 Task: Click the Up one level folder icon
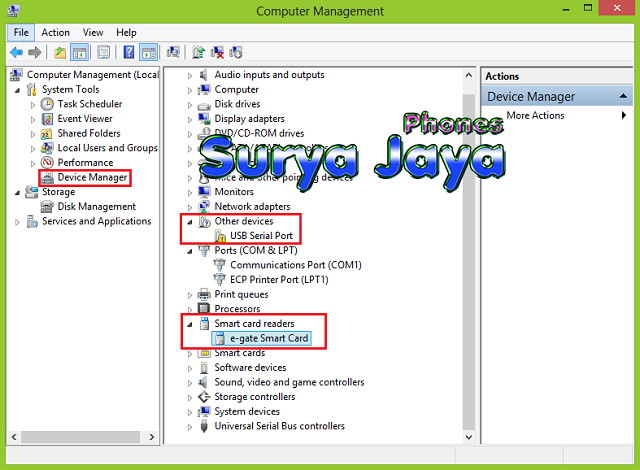click(60, 52)
